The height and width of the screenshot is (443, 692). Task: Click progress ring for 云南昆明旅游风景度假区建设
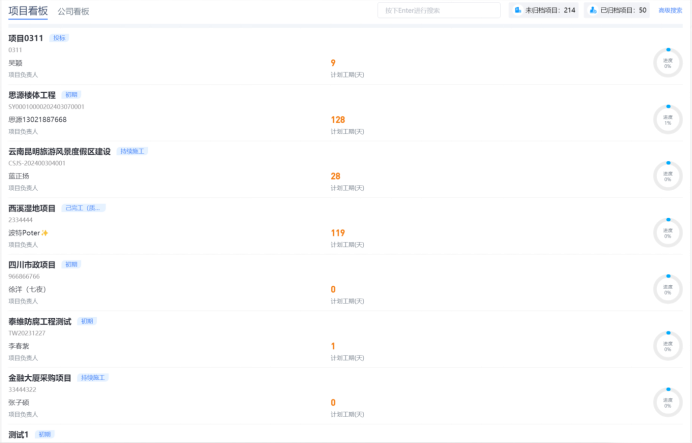point(667,176)
